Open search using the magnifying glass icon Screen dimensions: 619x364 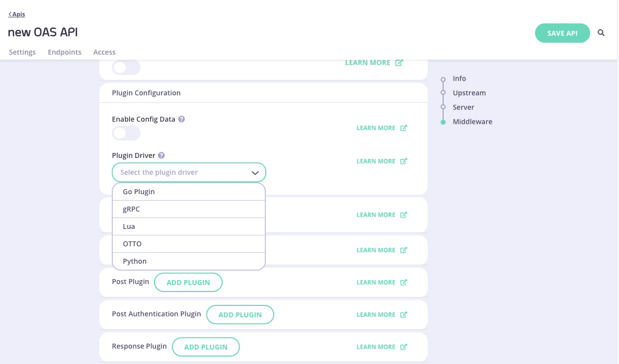(x=601, y=33)
